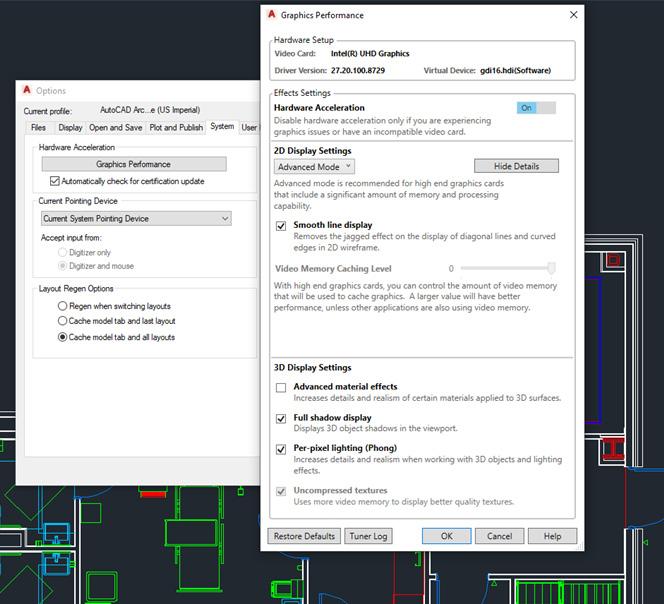Uncheck Smooth line display
This screenshot has width=664, height=604.
click(x=281, y=226)
